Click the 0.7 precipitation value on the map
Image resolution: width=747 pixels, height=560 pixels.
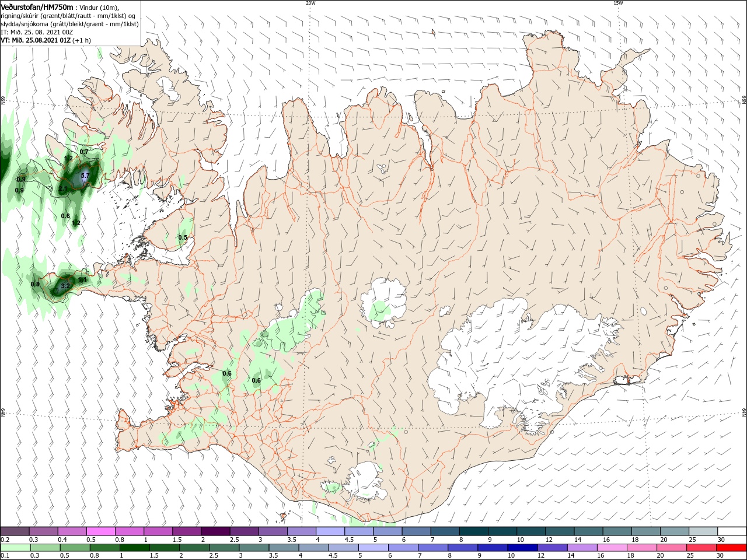[x=84, y=152]
